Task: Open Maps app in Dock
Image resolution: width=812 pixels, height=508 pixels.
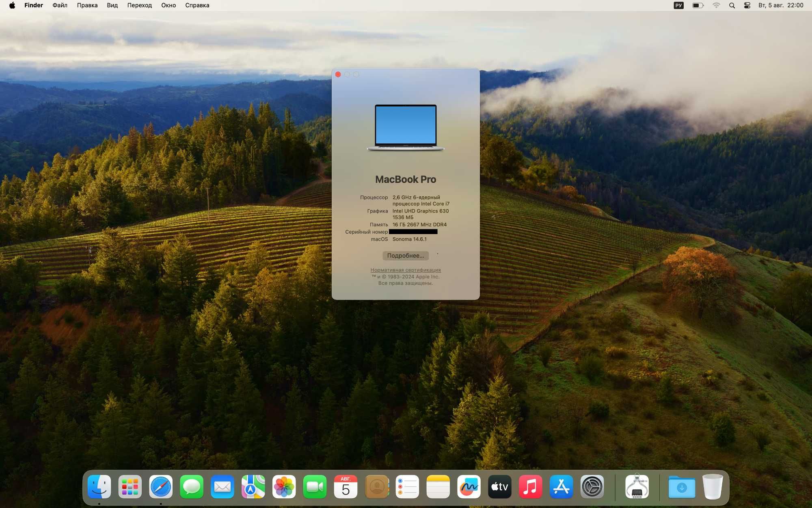Action: [x=253, y=486]
